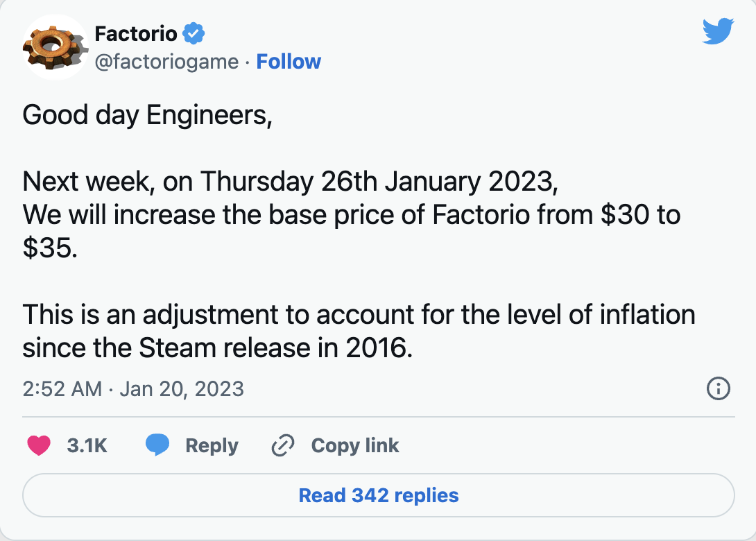
Task: Open the @factoriogame handle link
Action: click(x=166, y=62)
